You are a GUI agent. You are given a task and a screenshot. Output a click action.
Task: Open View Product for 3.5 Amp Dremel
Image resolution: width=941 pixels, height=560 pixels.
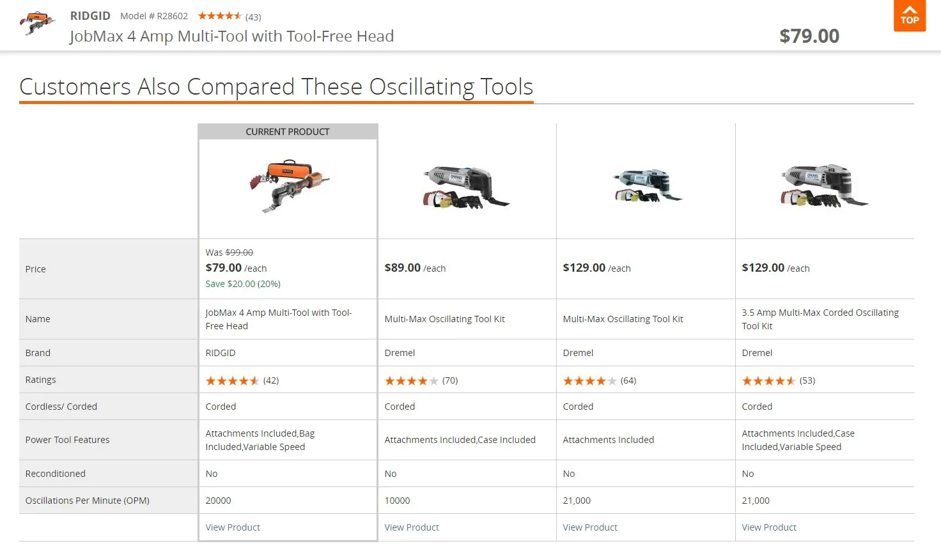click(769, 527)
